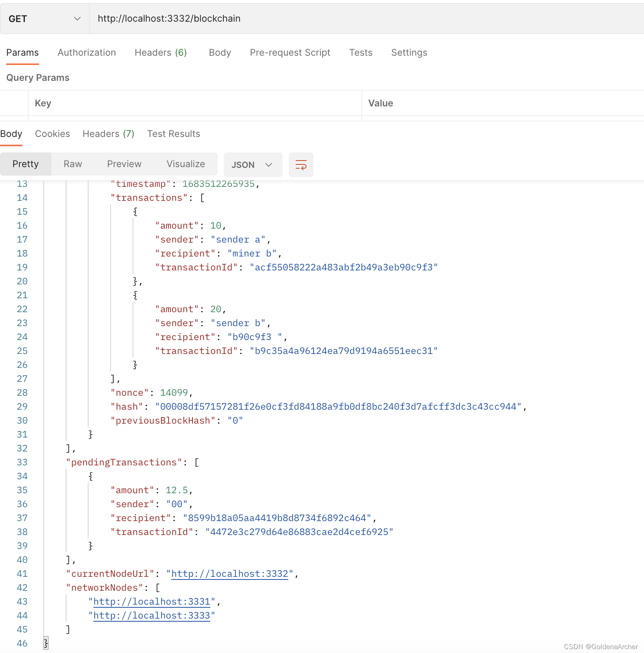This screenshot has width=644, height=653.
Task: Open the Test Results tab
Action: 174,134
